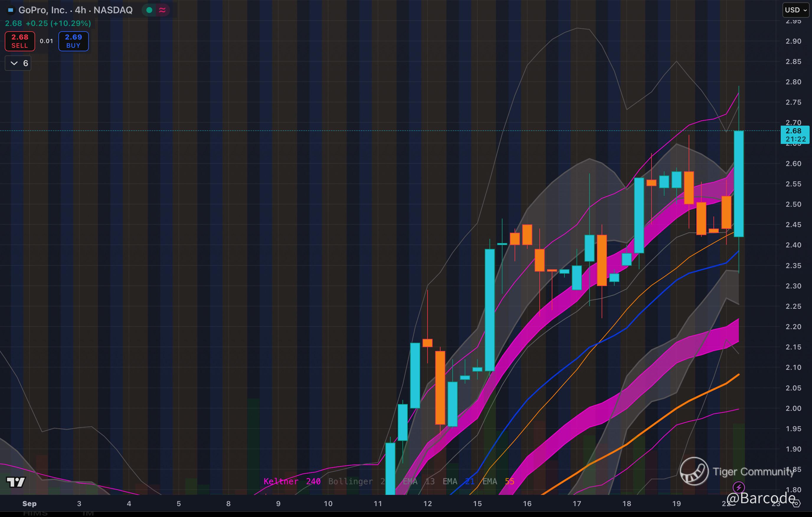Click the GoPro blue symbol logo icon
812x517 pixels.
pos(10,10)
